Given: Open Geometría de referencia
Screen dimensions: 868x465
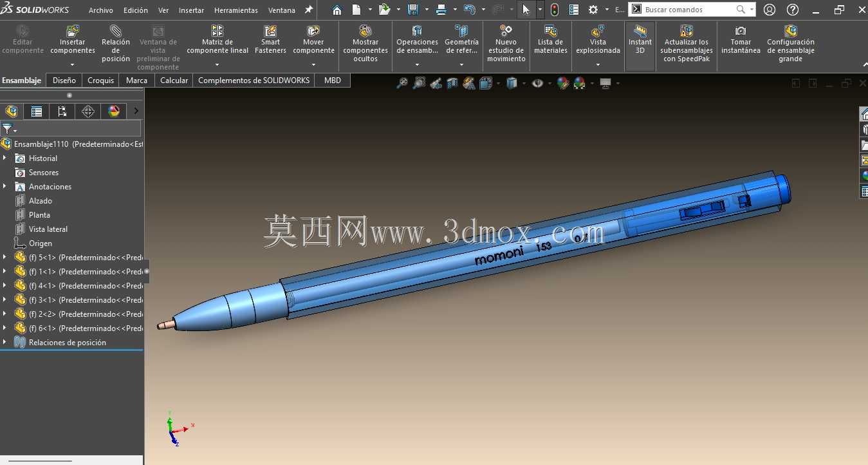Looking at the screenshot, I should click(461, 39).
